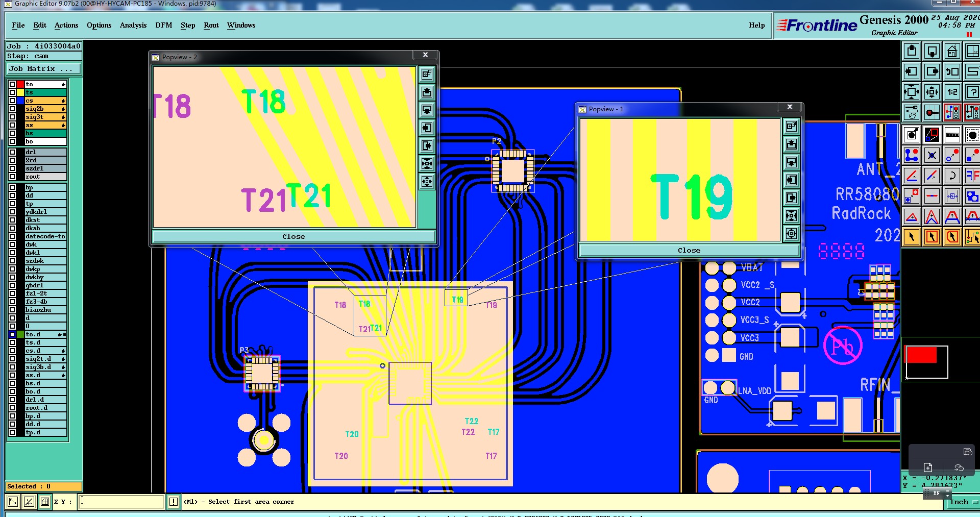Click the EN language indicator
This screenshot has width=980, height=517.
click(x=937, y=494)
